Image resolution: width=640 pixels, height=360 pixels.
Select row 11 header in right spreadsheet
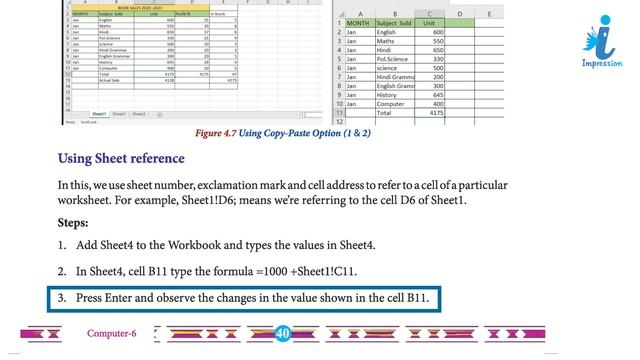[x=339, y=113]
